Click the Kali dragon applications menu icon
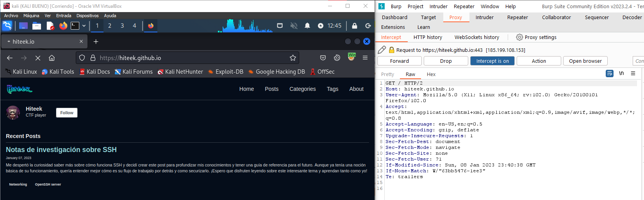644x200 pixels. tap(7, 26)
